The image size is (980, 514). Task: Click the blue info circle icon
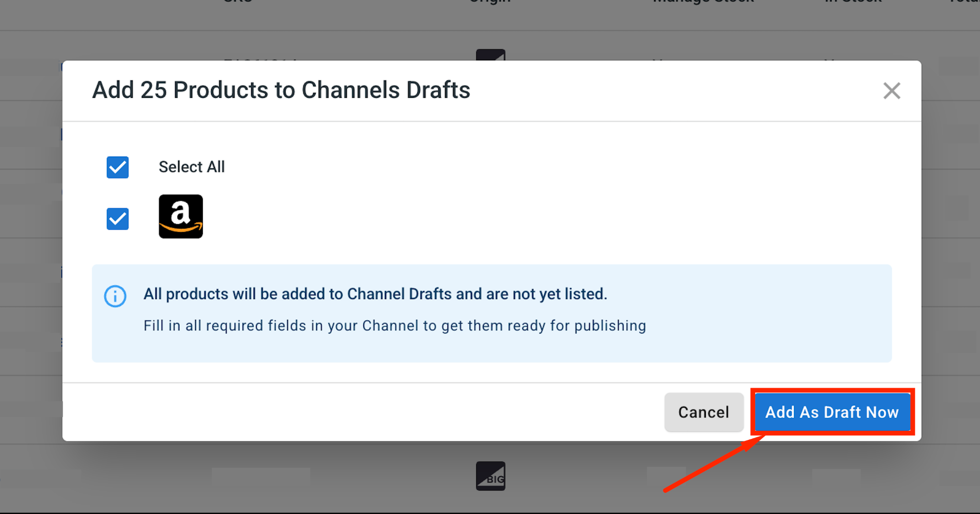tap(115, 296)
